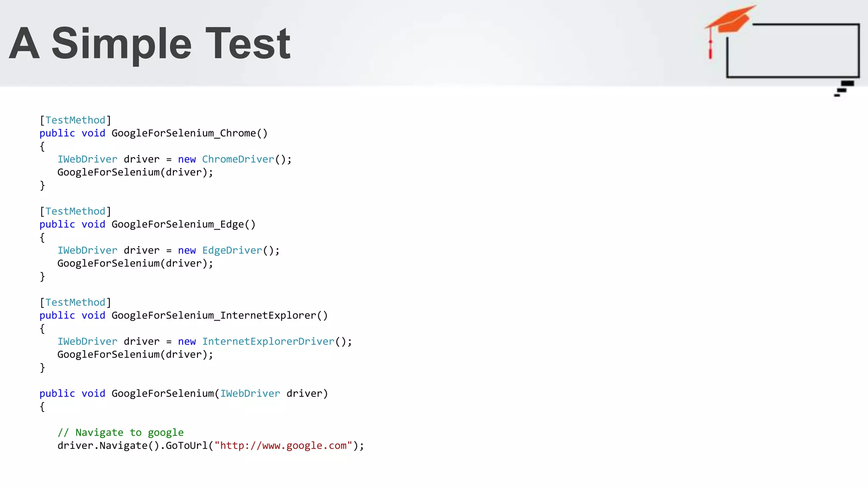Click the google.com URL string

click(283, 446)
